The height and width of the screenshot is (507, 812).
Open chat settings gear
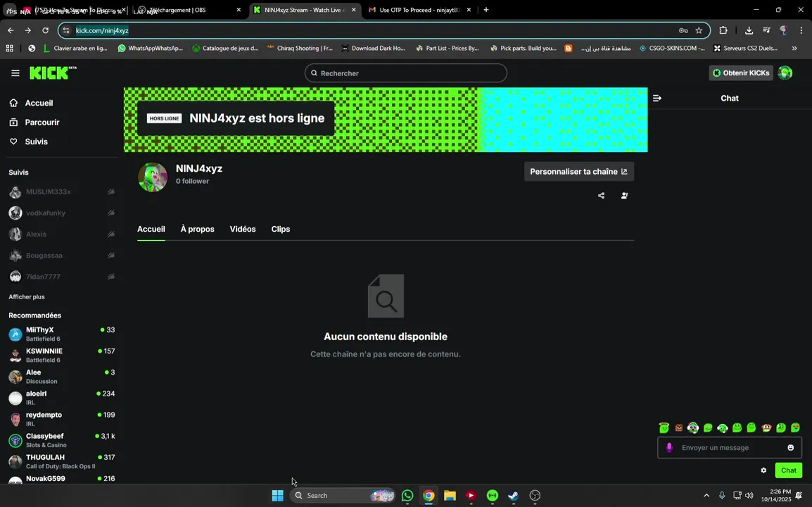tap(763, 470)
